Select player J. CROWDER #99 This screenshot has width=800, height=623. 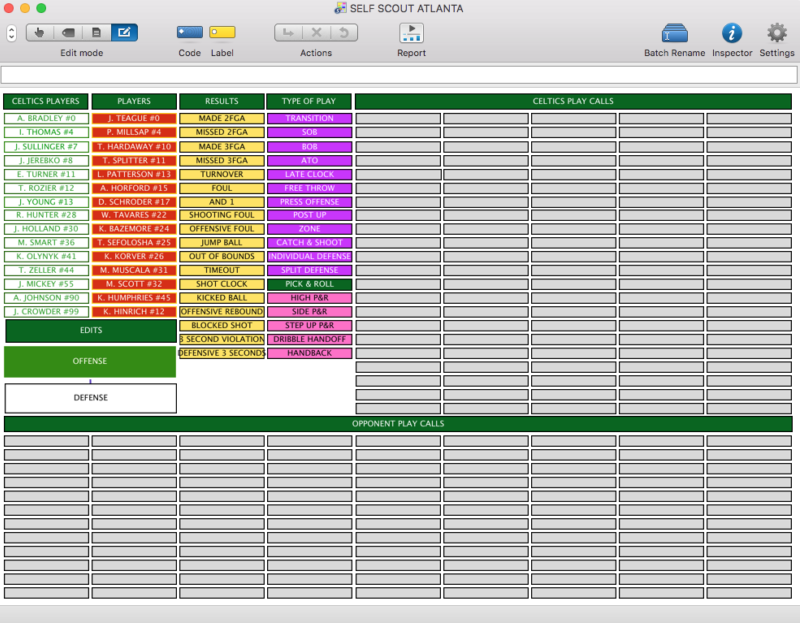click(46, 311)
